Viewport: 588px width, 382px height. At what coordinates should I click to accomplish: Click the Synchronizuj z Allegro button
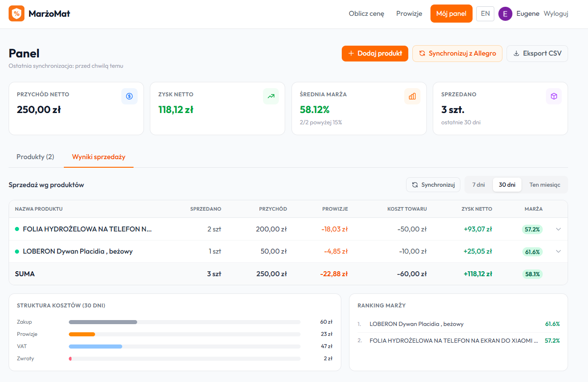[457, 53]
